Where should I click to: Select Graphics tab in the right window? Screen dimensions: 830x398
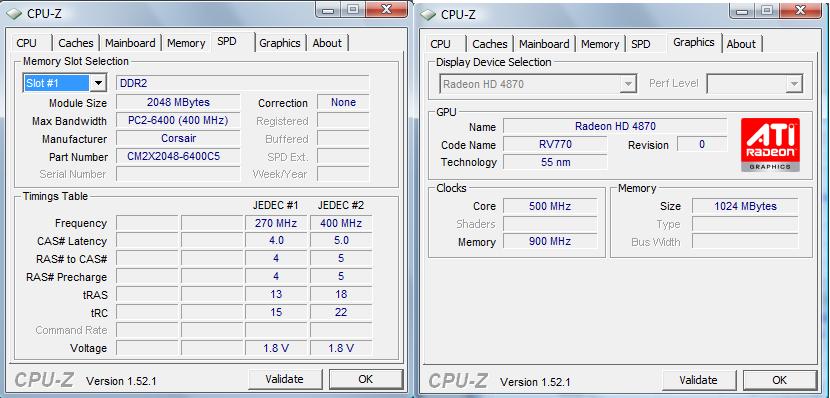[693, 42]
